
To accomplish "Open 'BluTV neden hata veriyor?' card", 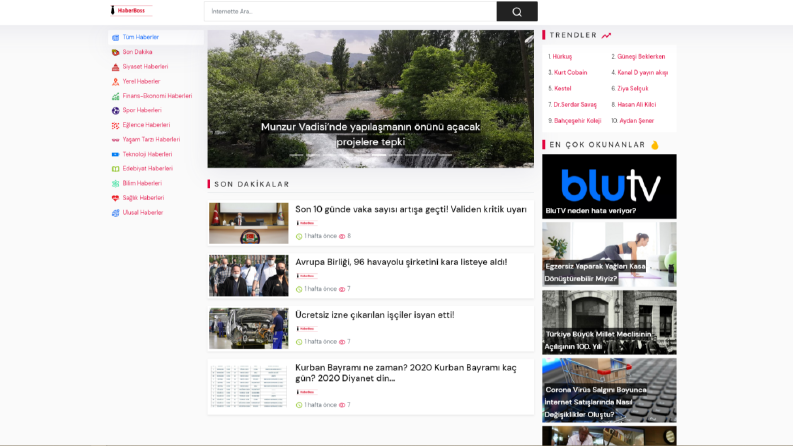I will 609,187.
